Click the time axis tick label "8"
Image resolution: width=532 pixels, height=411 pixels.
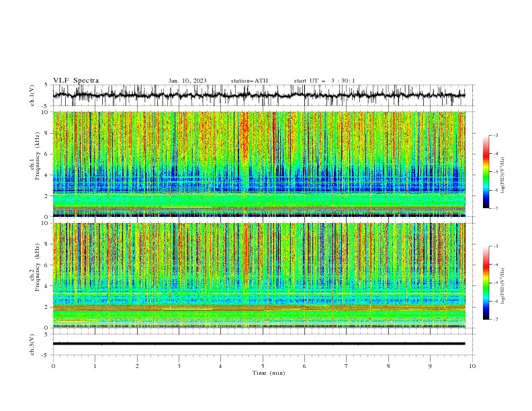click(x=388, y=366)
